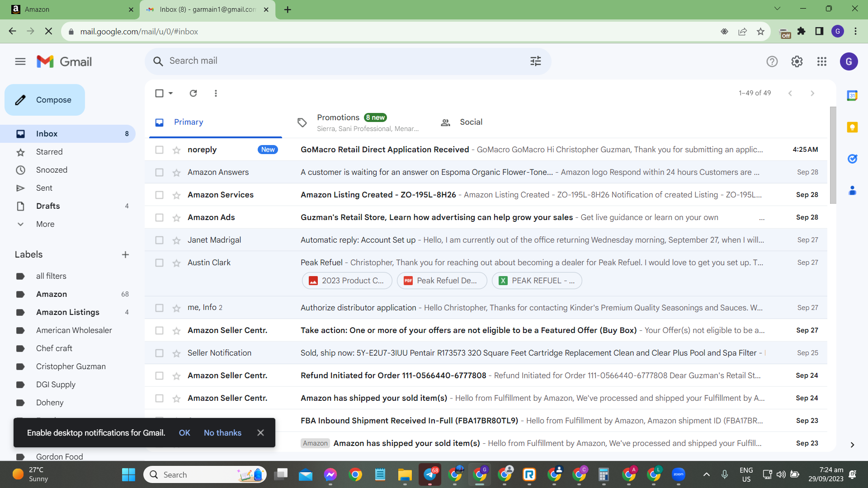The image size is (868, 488).
Task: Bookmark this page with the star icon
Action: (x=760, y=31)
